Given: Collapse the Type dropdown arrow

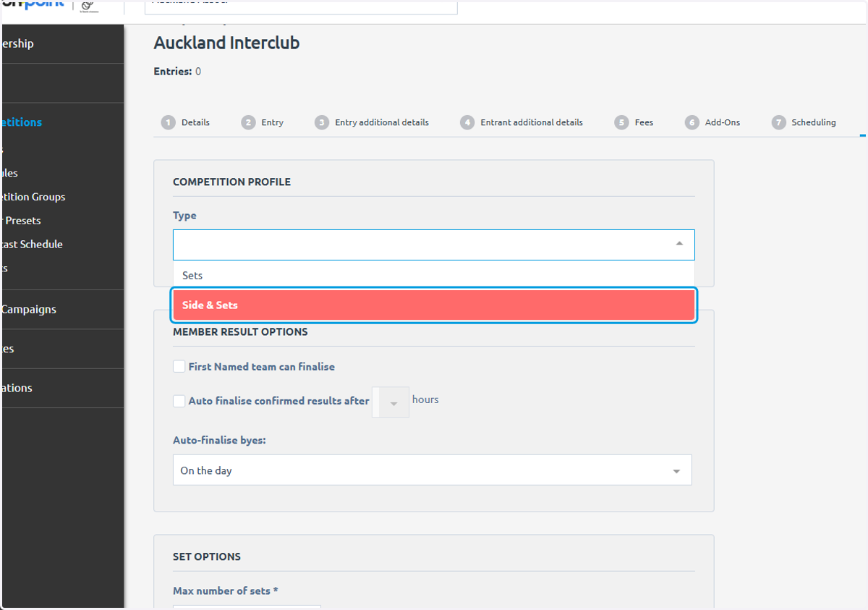Looking at the screenshot, I should point(679,245).
